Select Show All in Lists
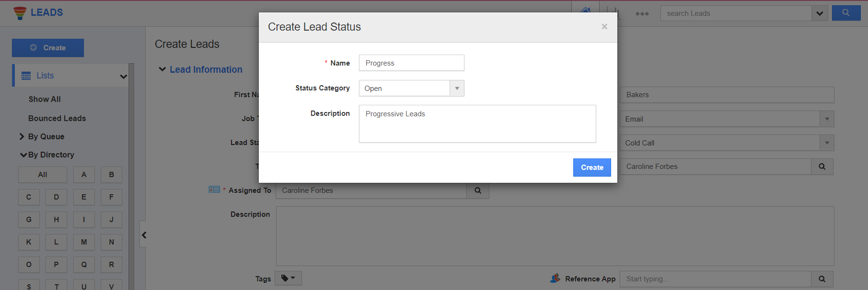The width and height of the screenshot is (868, 290). (x=45, y=99)
